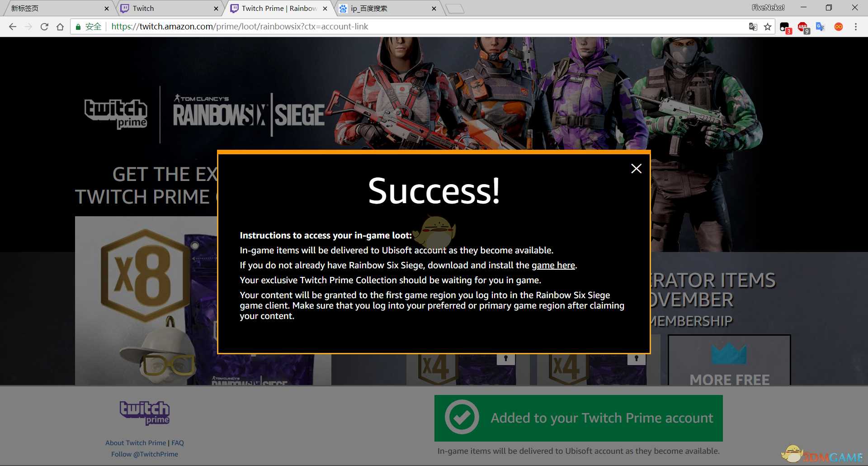Switch to the ip_百度搜索 tab

pyautogui.click(x=389, y=8)
